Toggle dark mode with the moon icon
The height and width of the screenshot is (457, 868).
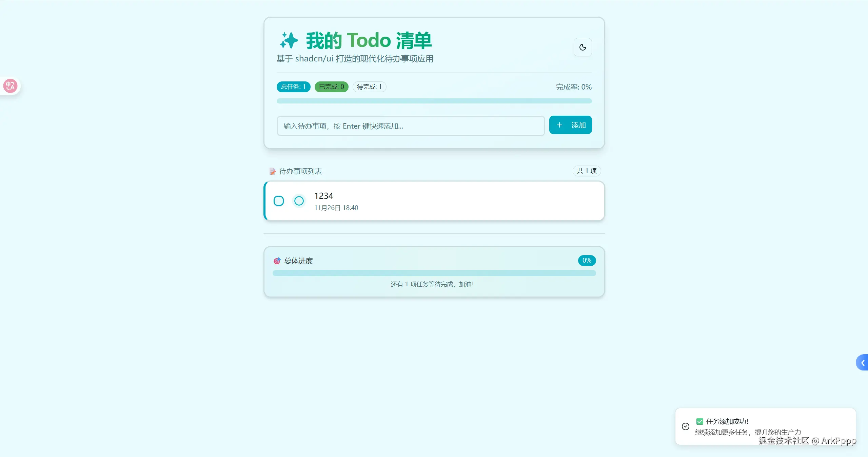(583, 47)
